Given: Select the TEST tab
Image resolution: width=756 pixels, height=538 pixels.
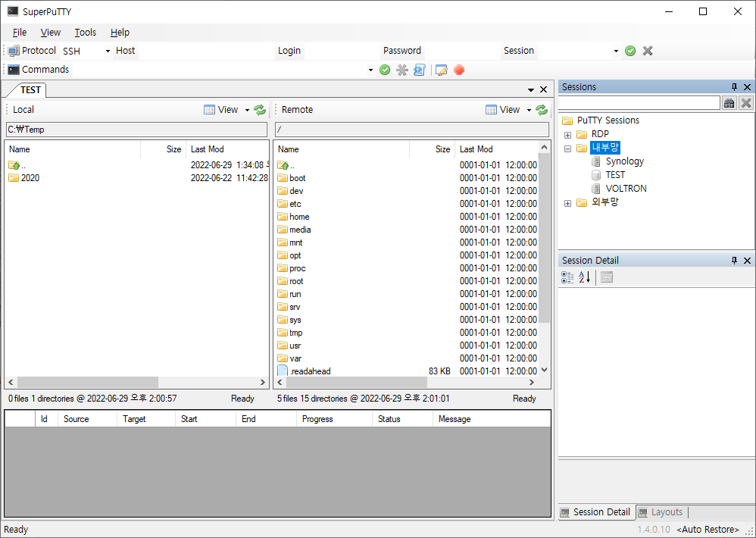Looking at the screenshot, I should tap(30, 90).
